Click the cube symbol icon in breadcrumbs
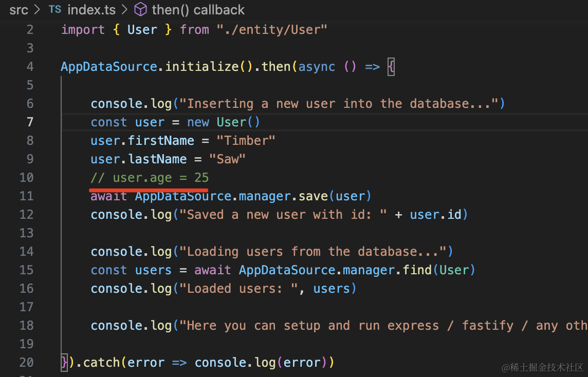This screenshot has height=377, width=588. tap(140, 9)
